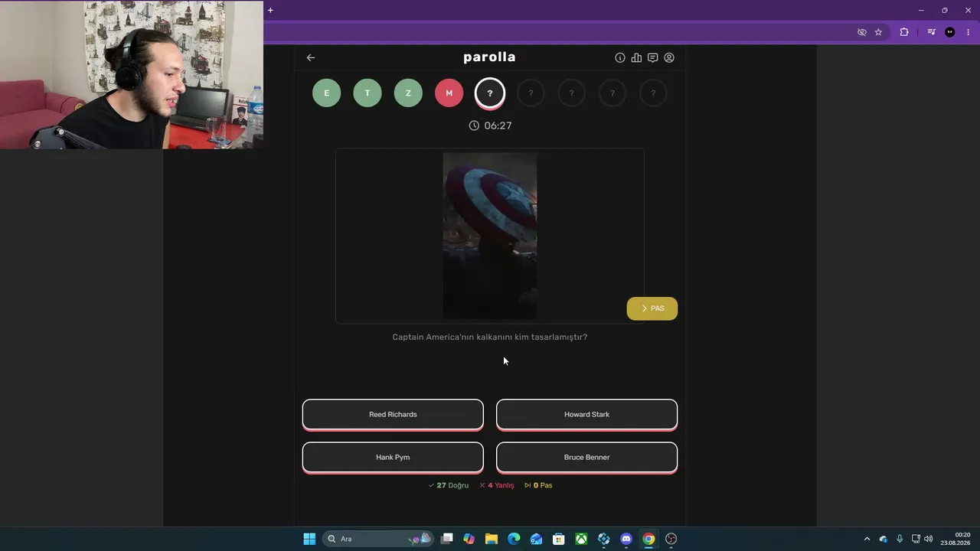Open Task View on the taskbar
Viewport: 980px width, 551px height.
pos(447,539)
